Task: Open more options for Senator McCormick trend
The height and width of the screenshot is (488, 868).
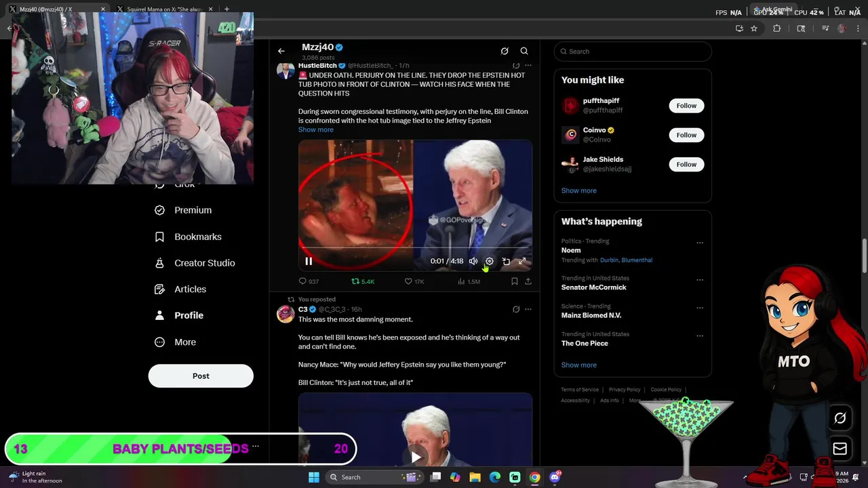Action: point(700,280)
